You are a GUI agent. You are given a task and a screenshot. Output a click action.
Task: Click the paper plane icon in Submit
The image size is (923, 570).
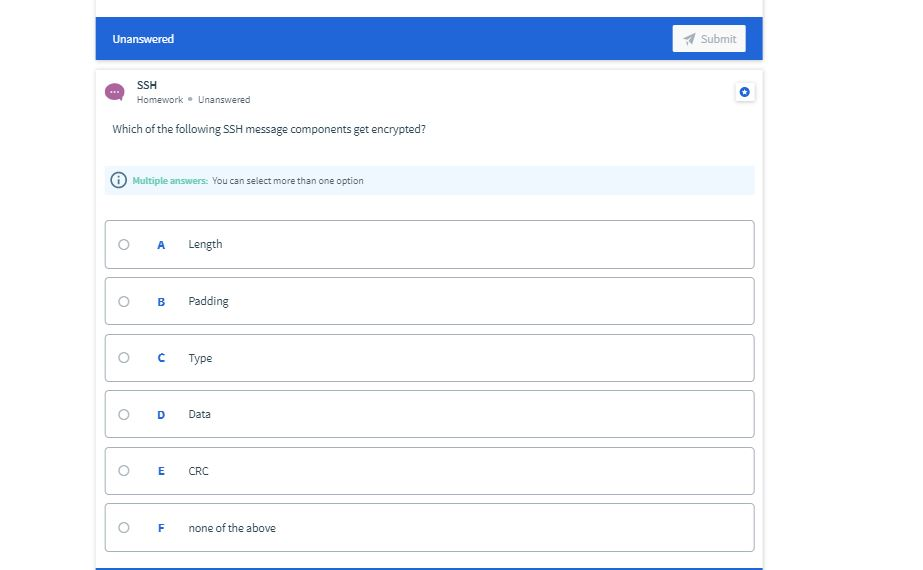(689, 39)
